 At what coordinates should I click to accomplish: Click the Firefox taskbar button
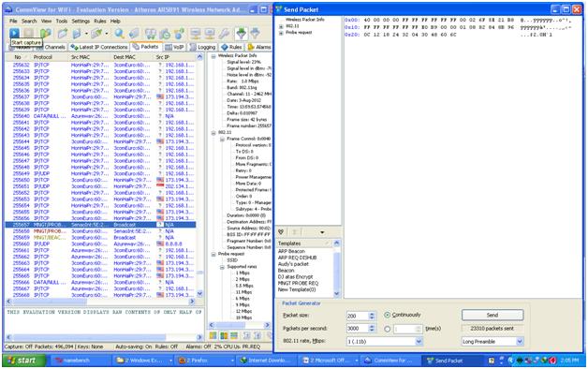tap(205, 361)
